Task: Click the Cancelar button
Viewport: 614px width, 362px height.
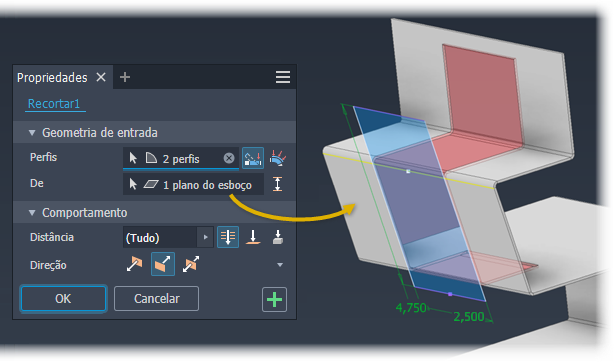Action: (x=157, y=299)
